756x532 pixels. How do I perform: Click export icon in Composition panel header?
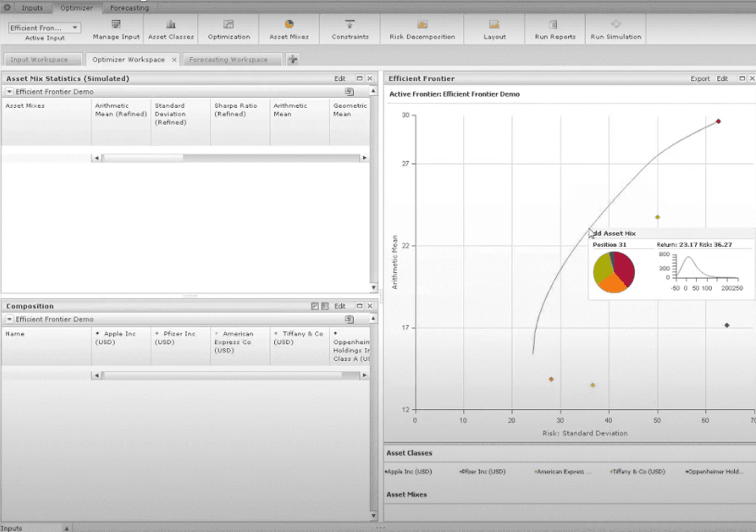click(x=349, y=319)
